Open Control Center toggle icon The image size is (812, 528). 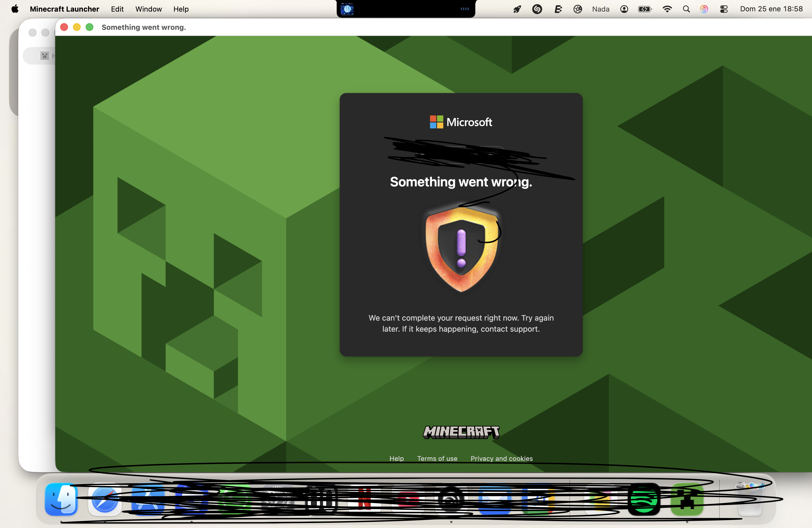(724, 9)
